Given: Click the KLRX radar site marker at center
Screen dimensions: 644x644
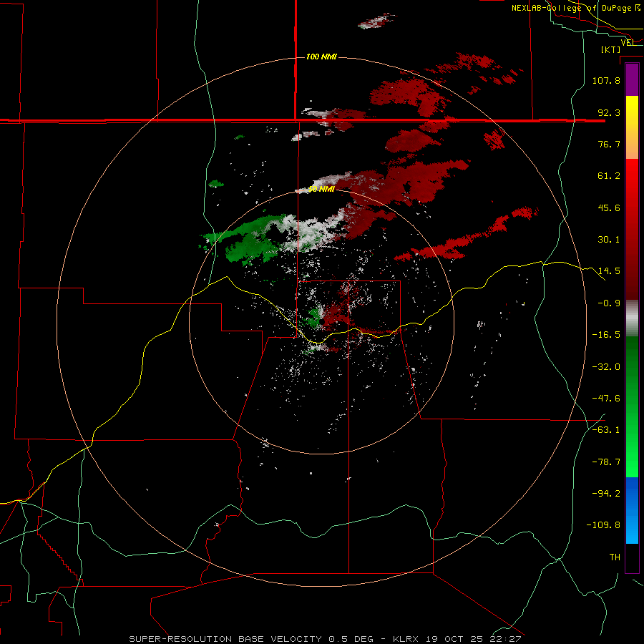Looking at the screenshot, I should point(321,321).
